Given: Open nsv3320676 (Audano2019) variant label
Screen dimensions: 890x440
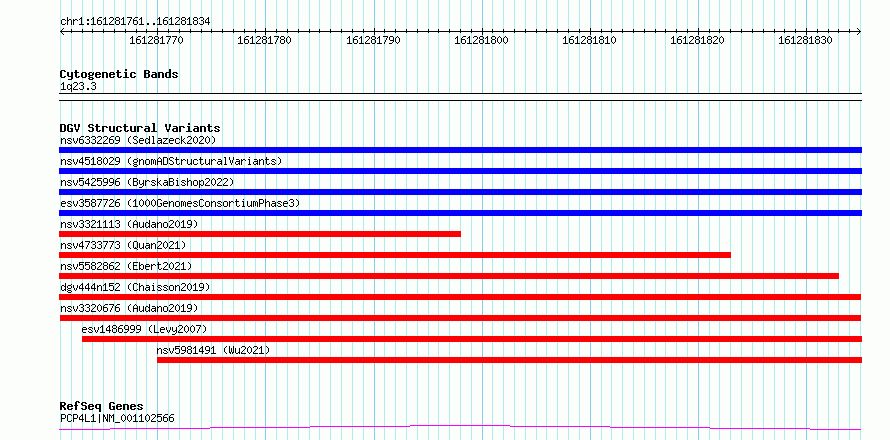Looking at the screenshot, I should (129, 308).
